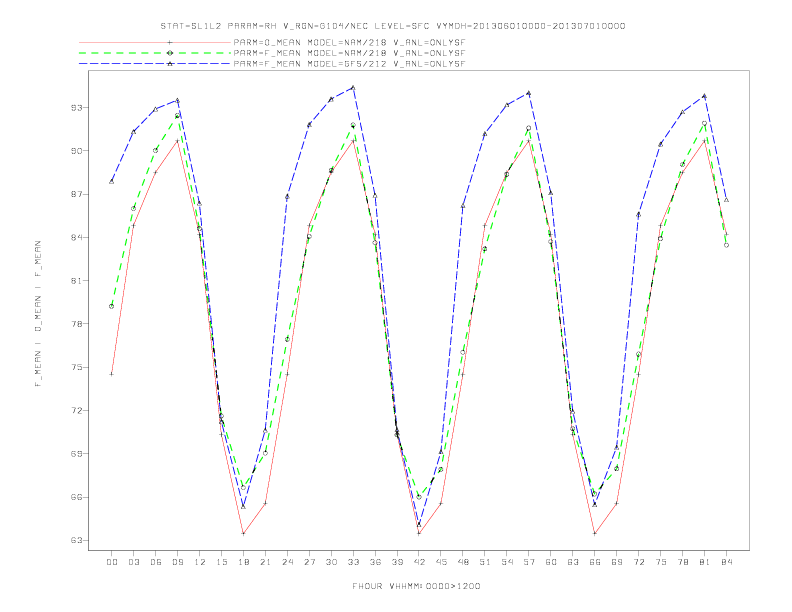
Task: Click x-axis forecast hour label 42
Action: (419, 562)
